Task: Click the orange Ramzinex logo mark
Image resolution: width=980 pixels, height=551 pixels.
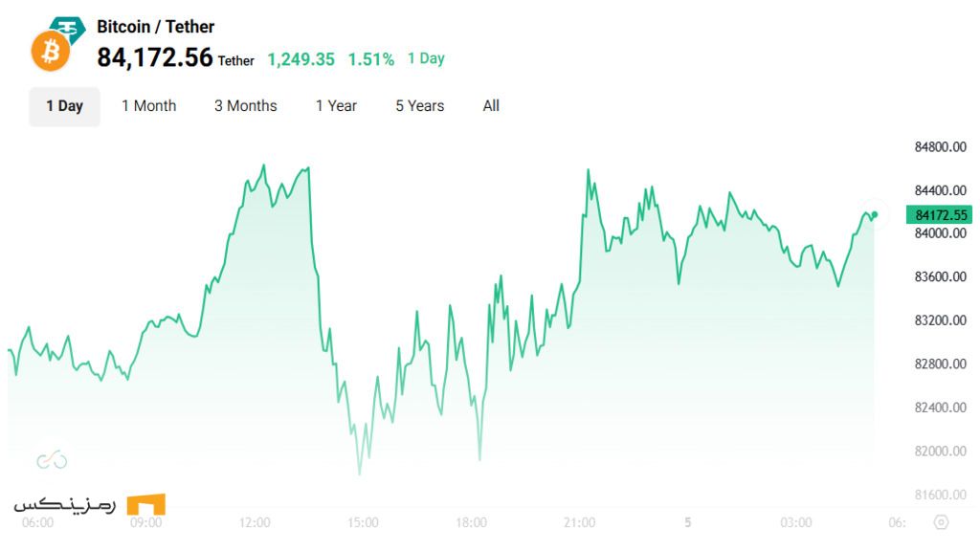Action: [x=145, y=504]
